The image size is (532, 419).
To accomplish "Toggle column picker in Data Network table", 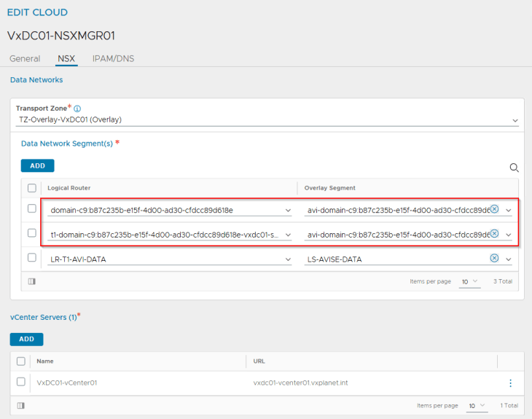I will pos(31,281).
